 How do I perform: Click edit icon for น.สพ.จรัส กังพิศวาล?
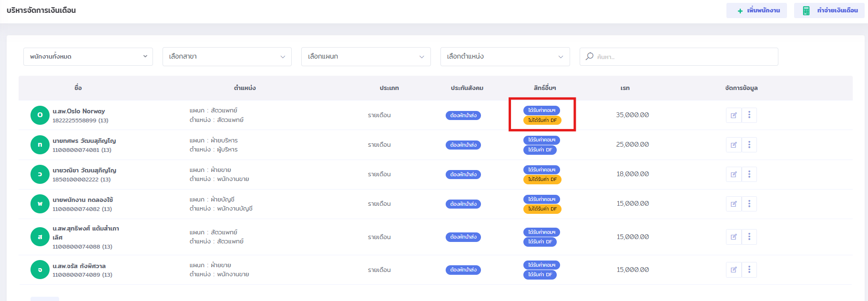(x=734, y=270)
